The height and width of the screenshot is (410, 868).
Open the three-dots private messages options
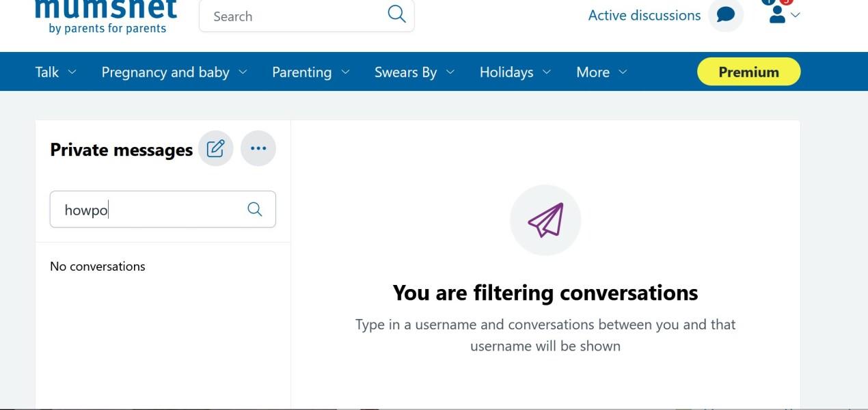point(258,148)
